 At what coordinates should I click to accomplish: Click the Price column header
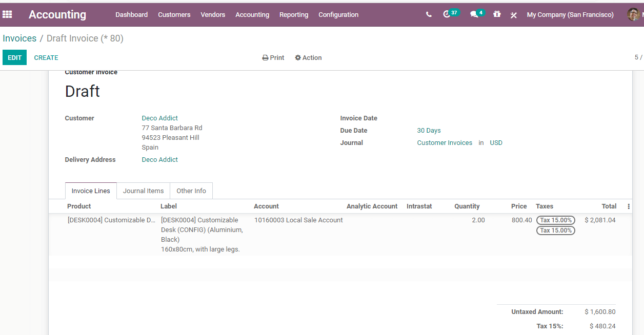(x=519, y=206)
